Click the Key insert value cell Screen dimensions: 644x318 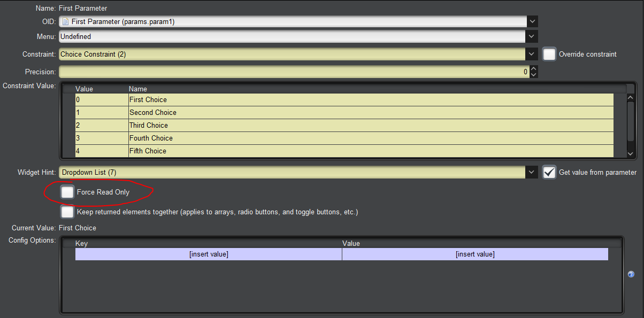coord(209,254)
